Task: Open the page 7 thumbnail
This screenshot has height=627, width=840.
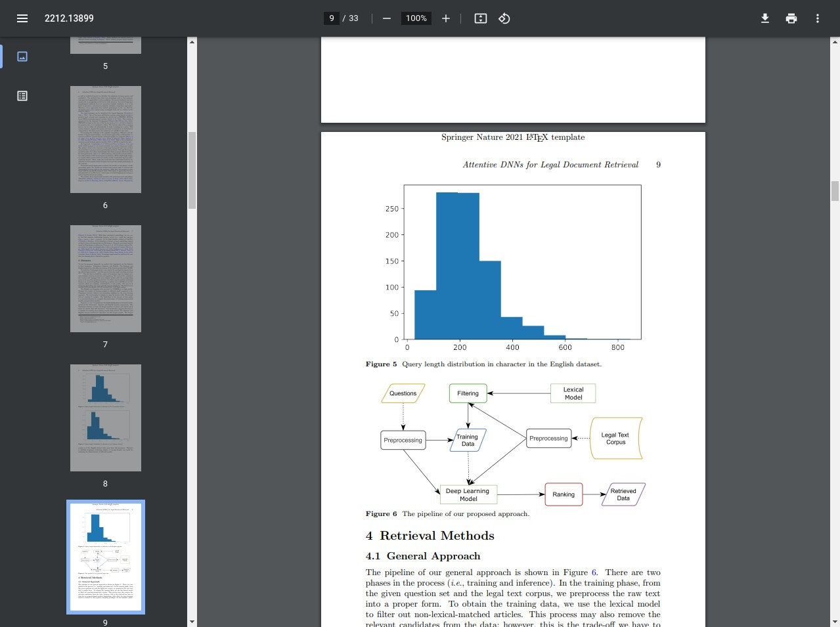Action: click(x=106, y=278)
